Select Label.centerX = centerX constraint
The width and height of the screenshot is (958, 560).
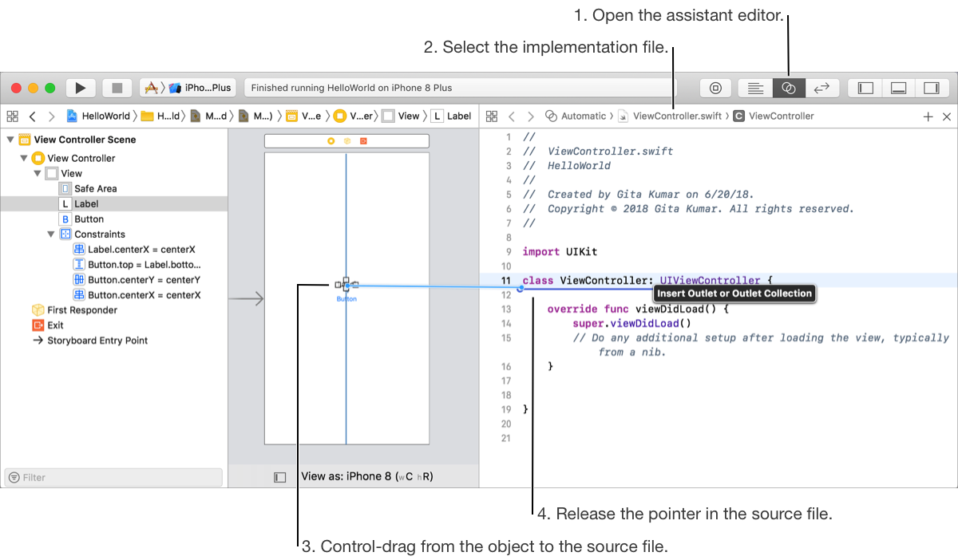pyautogui.click(x=141, y=250)
